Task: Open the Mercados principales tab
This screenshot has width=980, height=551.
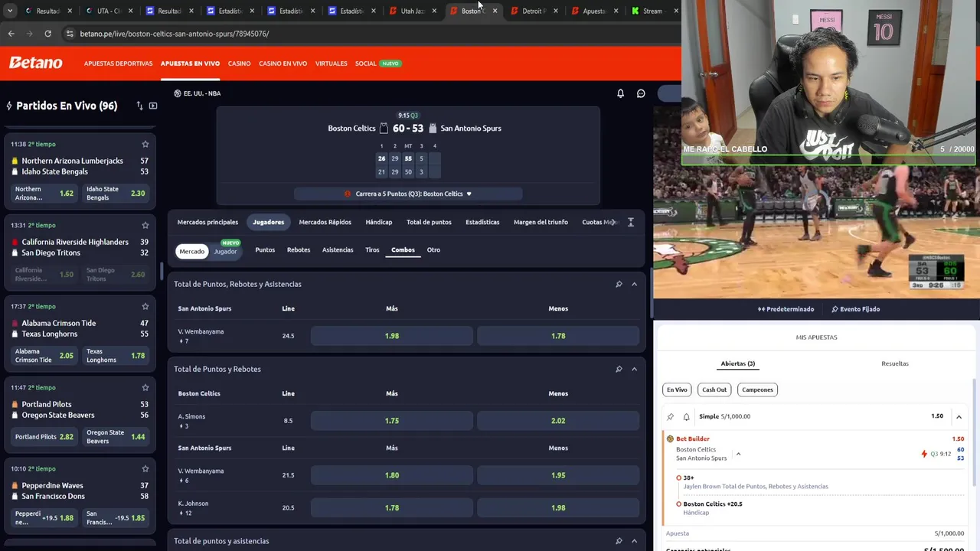Action: [x=207, y=222]
